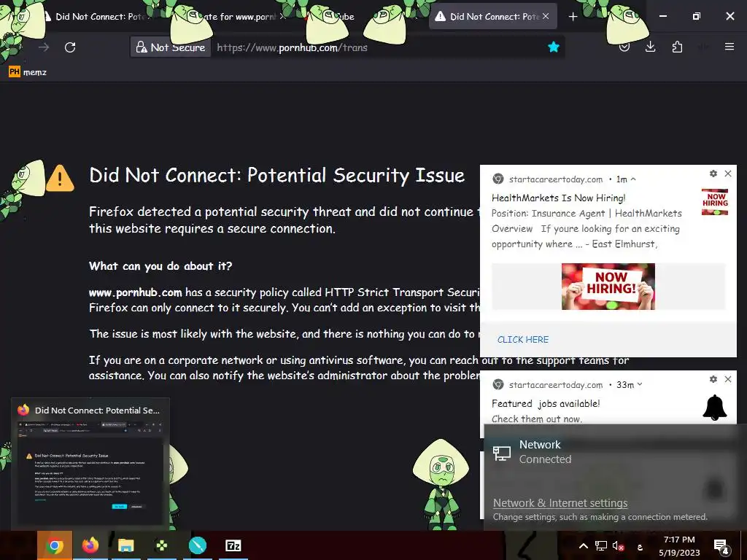Open a new tab with plus button

click(x=573, y=17)
